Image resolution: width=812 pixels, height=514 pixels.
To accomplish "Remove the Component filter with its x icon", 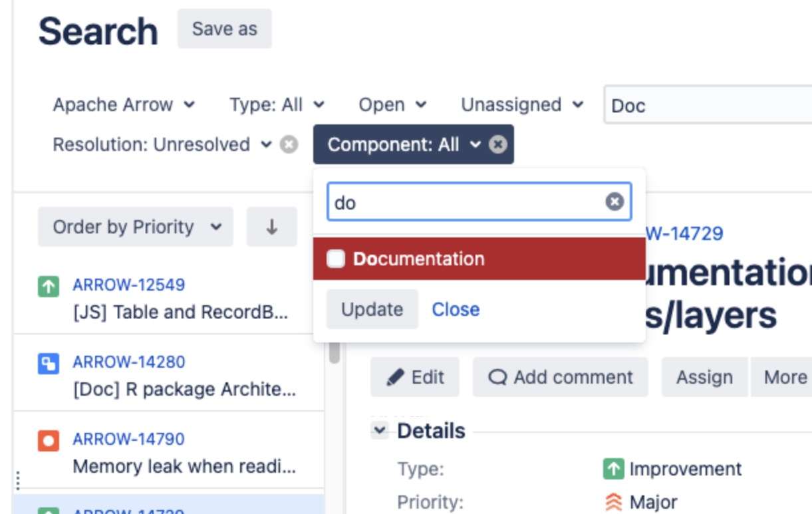I will (x=498, y=145).
